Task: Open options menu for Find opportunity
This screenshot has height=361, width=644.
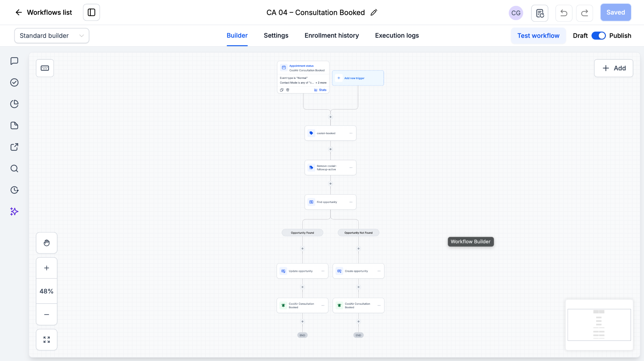Action: coord(351,202)
